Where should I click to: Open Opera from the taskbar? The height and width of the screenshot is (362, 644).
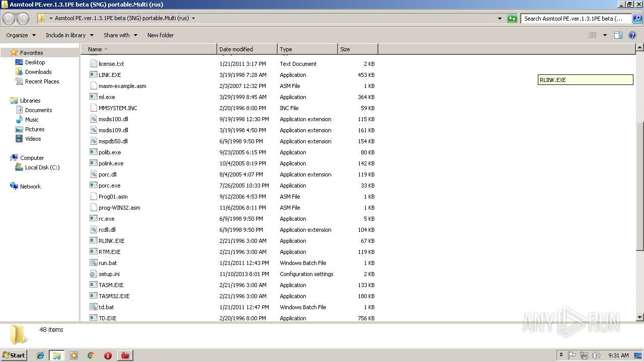tap(108, 355)
